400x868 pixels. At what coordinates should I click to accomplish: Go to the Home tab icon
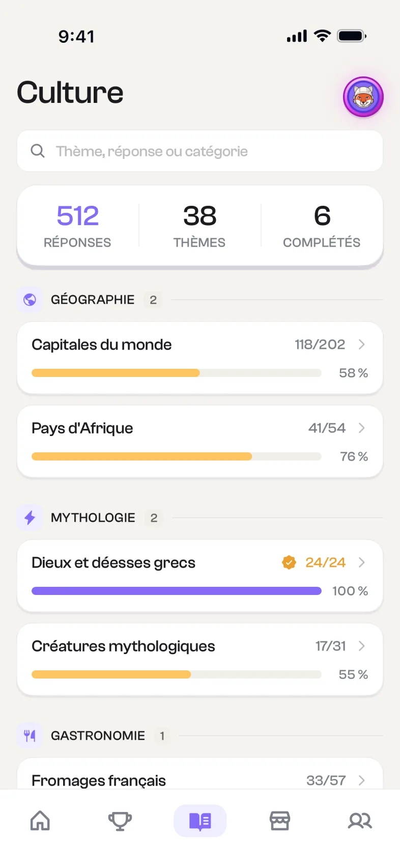pos(40,821)
